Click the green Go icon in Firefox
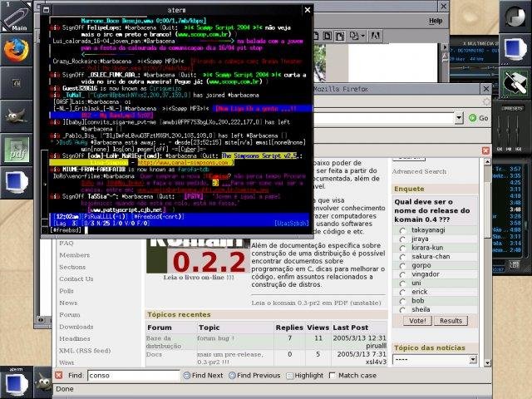This screenshot has width=532, height=399. (x=472, y=118)
